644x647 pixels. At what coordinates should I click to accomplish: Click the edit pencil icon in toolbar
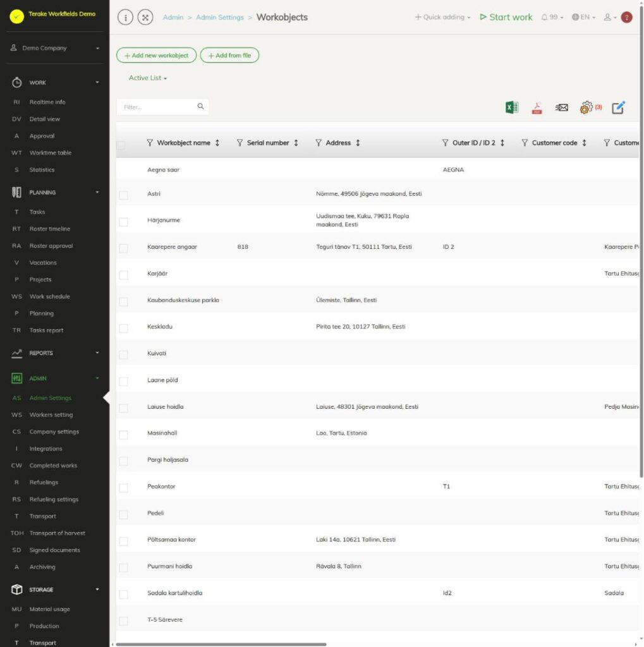618,107
